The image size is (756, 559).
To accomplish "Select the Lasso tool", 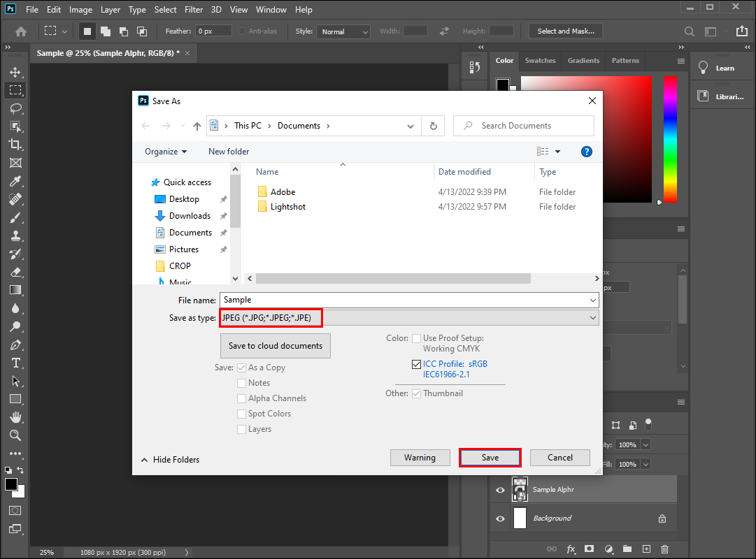I will [15, 108].
